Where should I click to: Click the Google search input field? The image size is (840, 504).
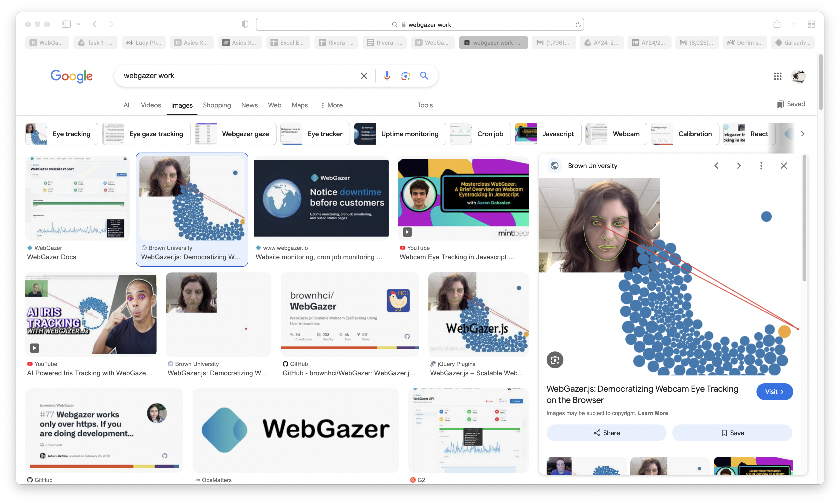[238, 76]
